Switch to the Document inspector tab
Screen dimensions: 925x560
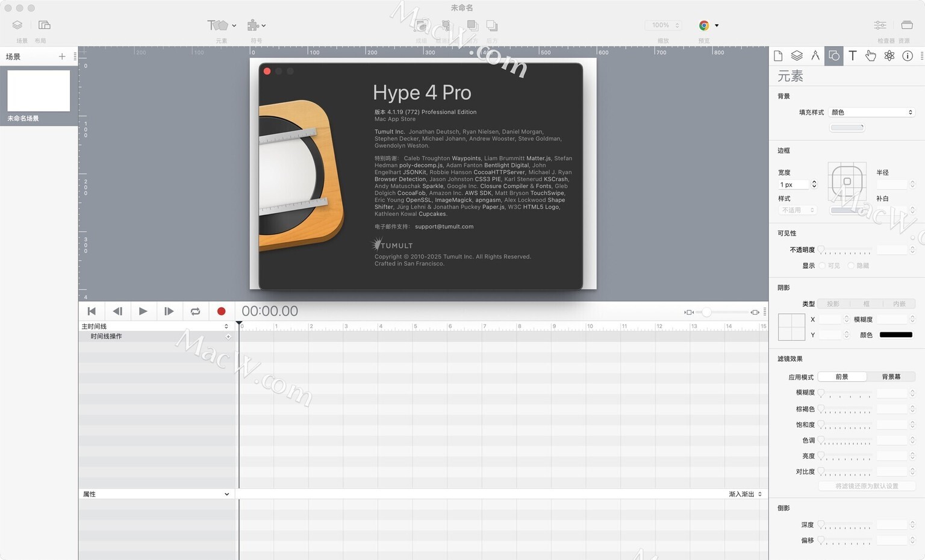point(778,56)
